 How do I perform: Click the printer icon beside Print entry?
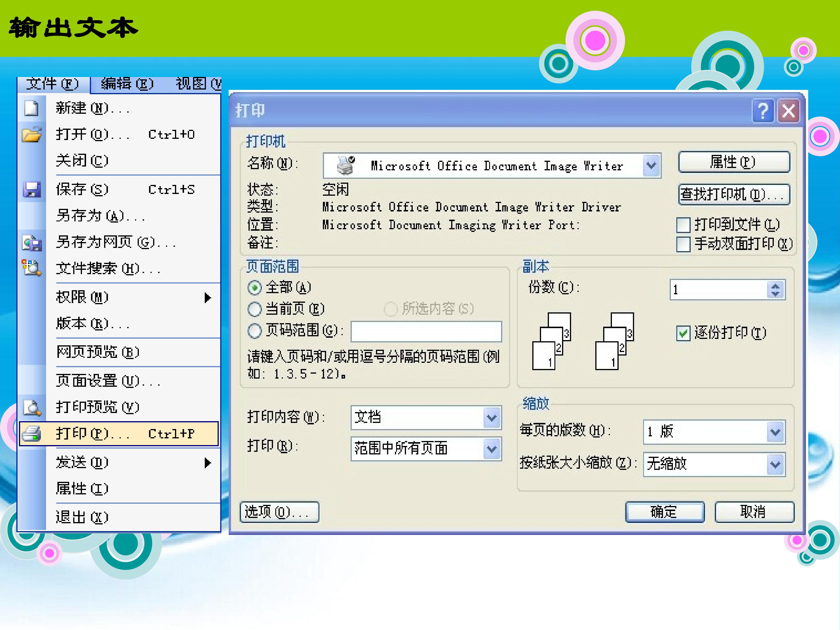32,434
